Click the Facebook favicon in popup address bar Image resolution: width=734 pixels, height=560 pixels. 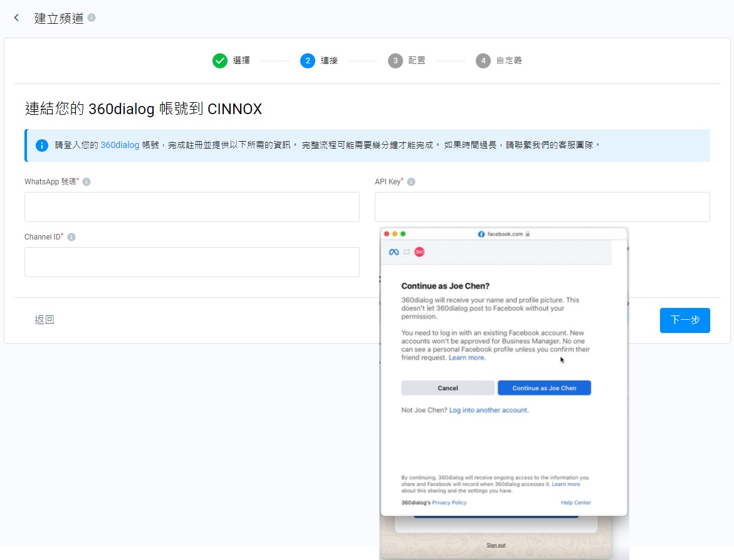click(481, 234)
